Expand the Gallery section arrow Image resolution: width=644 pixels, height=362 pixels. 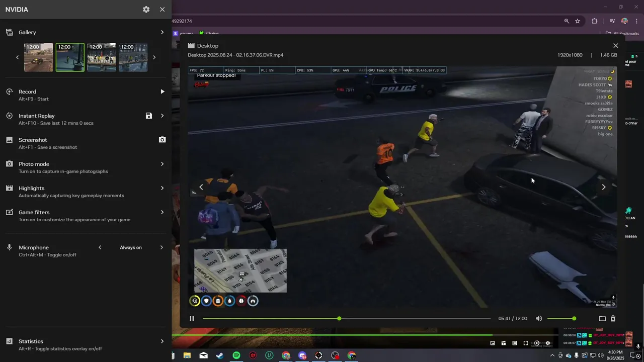162,32
